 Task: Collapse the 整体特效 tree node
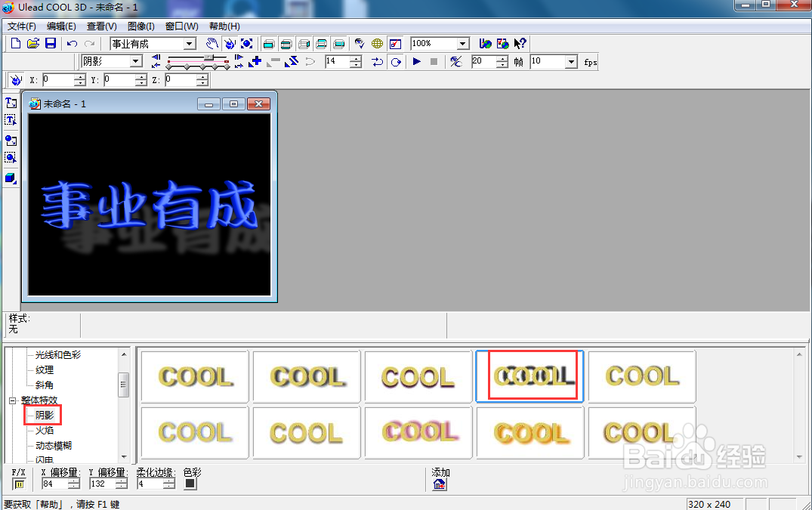coord(12,400)
